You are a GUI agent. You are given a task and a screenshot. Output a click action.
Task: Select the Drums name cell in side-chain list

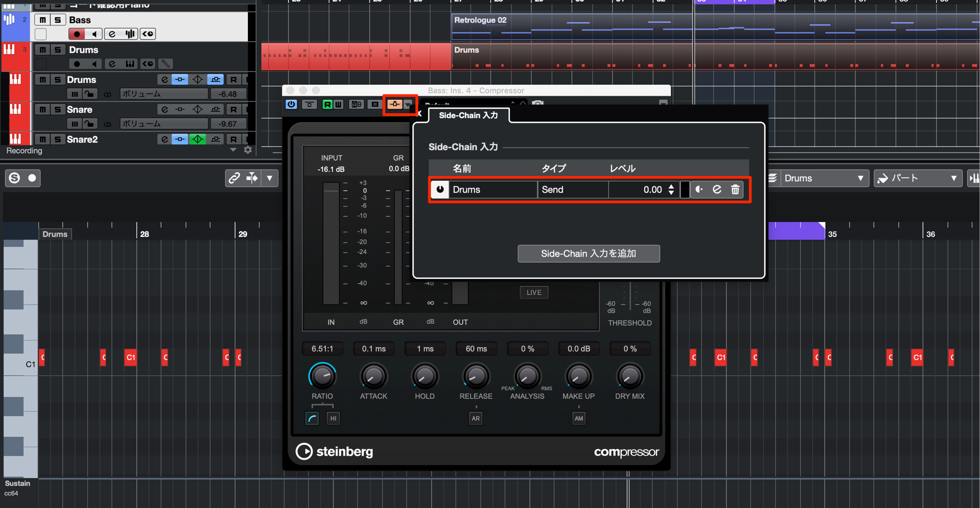[x=493, y=189]
